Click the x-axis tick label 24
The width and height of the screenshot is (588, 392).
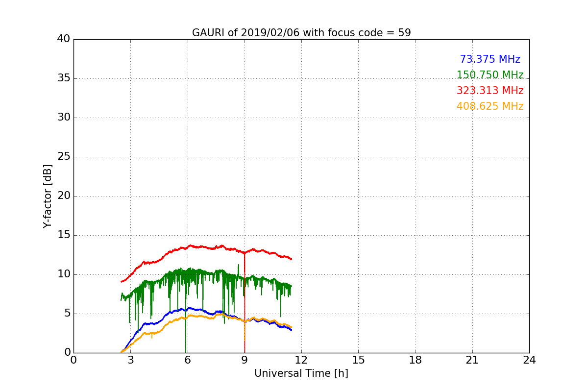click(x=529, y=360)
